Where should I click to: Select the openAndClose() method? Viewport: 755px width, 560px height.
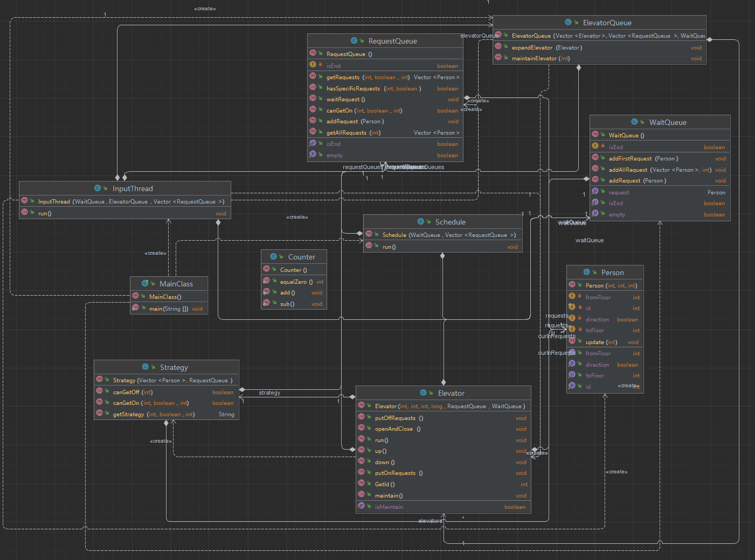(x=444, y=429)
